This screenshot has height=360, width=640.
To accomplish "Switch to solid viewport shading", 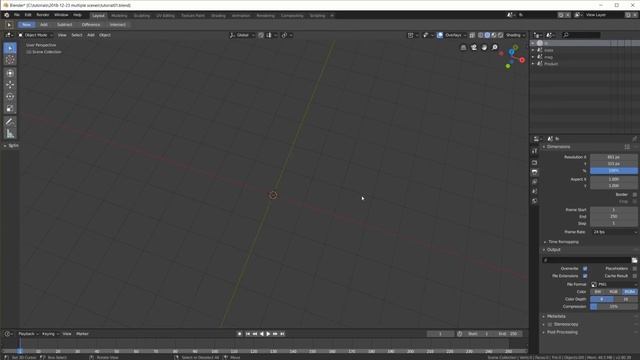I will 487,35.
